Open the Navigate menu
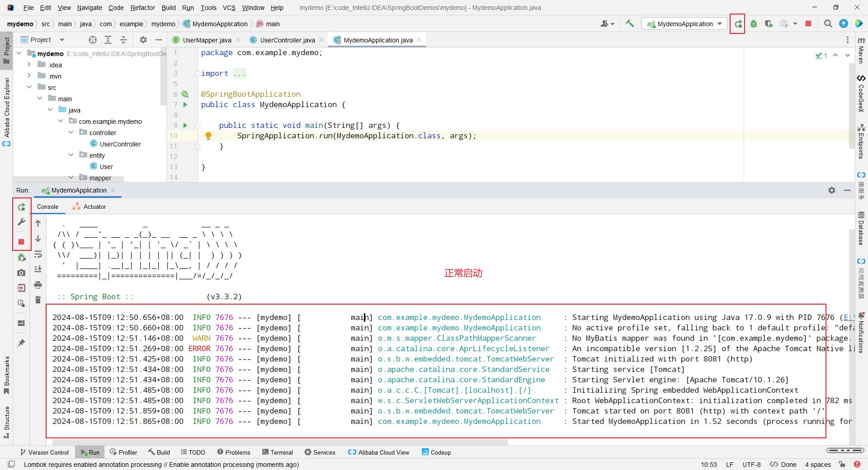This screenshot has height=470, width=868. [90, 8]
